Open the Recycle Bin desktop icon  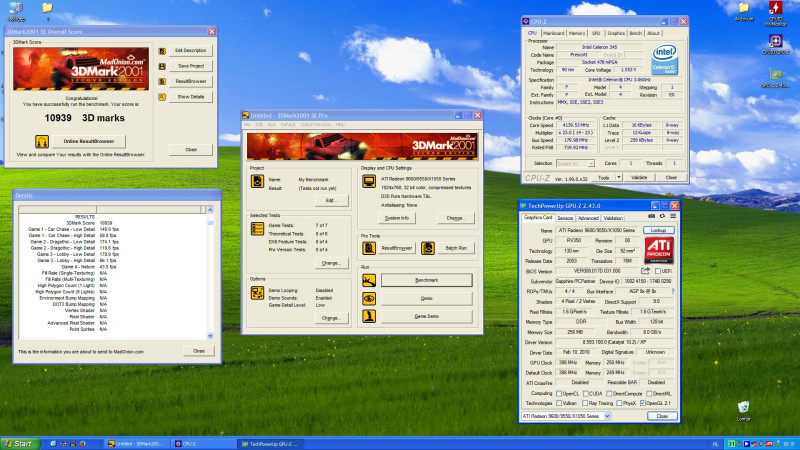pos(743,411)
